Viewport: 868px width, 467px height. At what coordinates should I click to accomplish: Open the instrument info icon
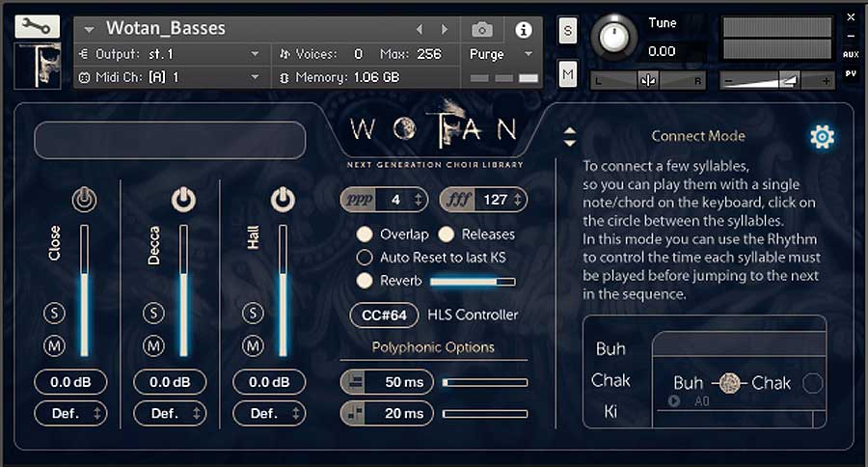pyautogui.click(x=523, y=30)
